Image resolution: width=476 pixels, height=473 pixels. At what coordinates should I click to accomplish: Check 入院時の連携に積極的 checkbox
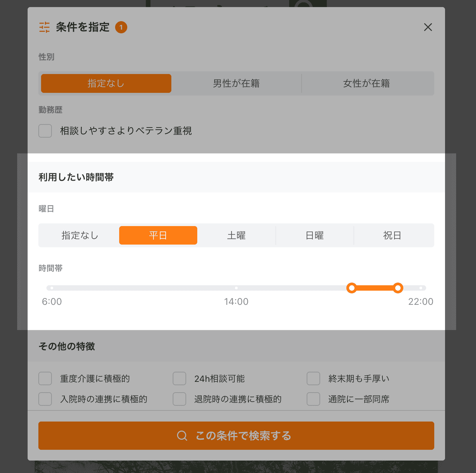coord(45,399)
